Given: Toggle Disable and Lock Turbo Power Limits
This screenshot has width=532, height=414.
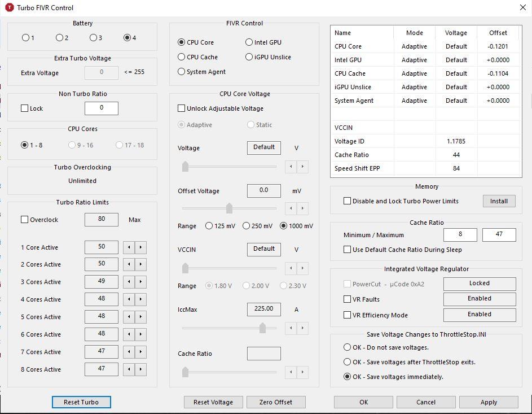Looking at the screenshot, I should coord(348,201).
